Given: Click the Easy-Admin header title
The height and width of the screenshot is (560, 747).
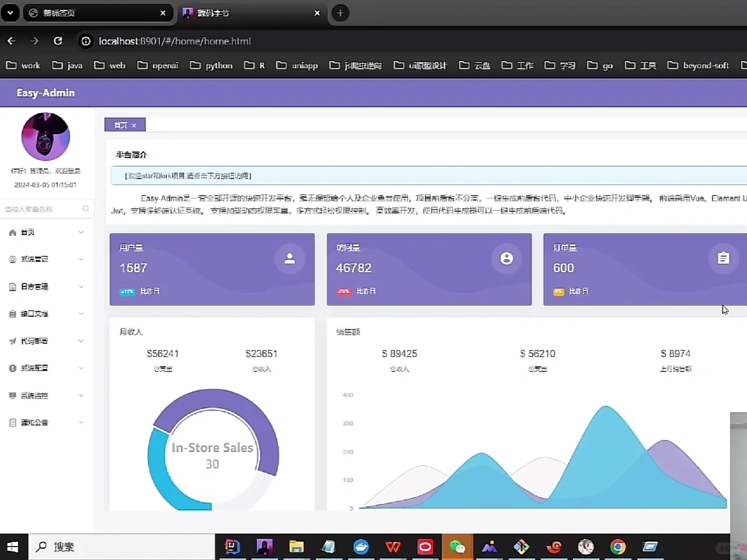Looking at the screenshot, I should (46, 93).
